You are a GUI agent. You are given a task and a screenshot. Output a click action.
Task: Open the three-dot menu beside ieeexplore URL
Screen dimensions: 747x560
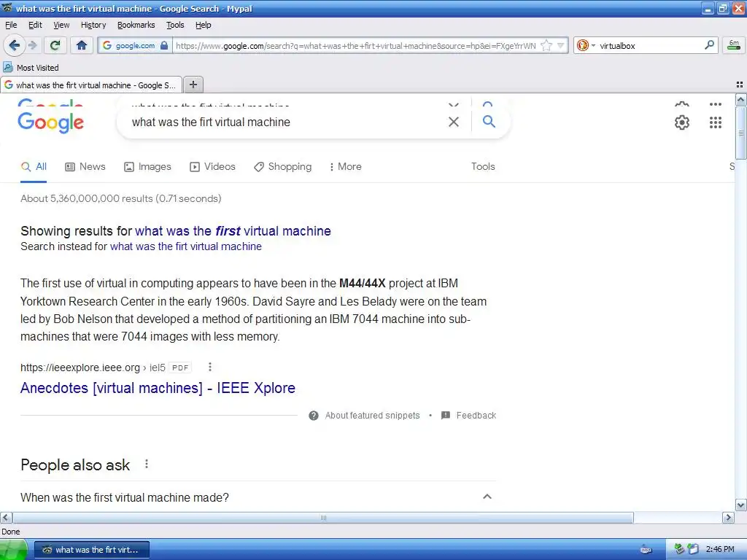click(210, 367)
